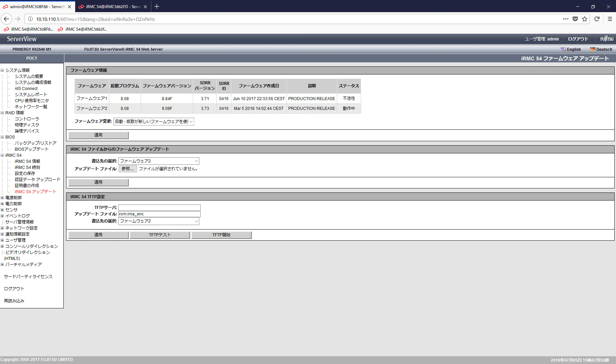616x364 pixels.
Task: Open the Firefox hamburger menu
Action: pos(610,19)
